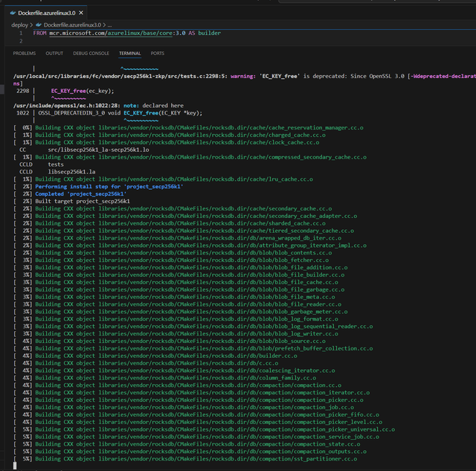
Task: Switch to the PROBLEMS panel tab
Action: coord(25,54)
